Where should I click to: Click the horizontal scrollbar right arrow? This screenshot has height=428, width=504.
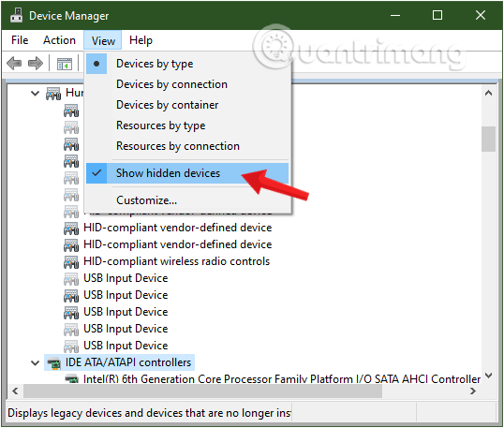pyautogui.click(x=473, y=391)
